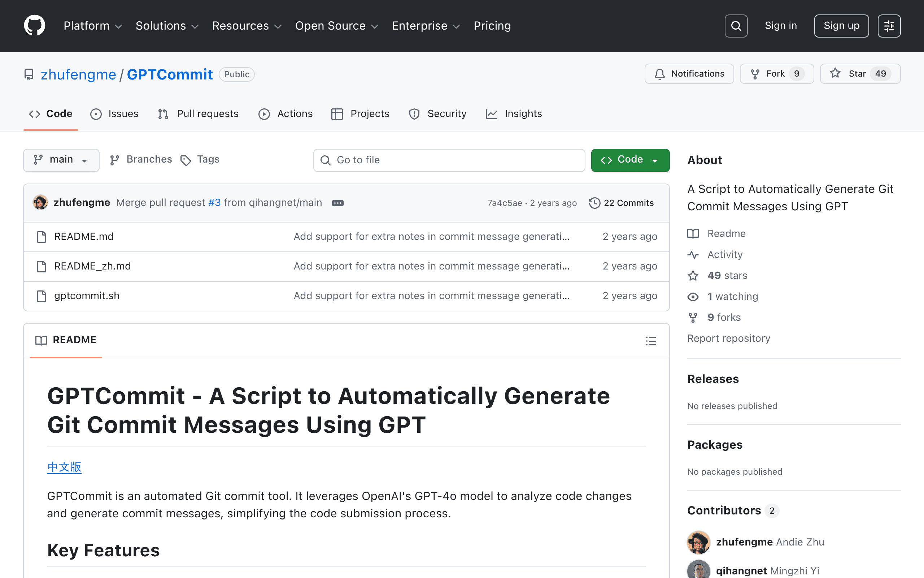924x578 pixels.
Task: Expand the Resources menu
Action: (x=247, y=26)
